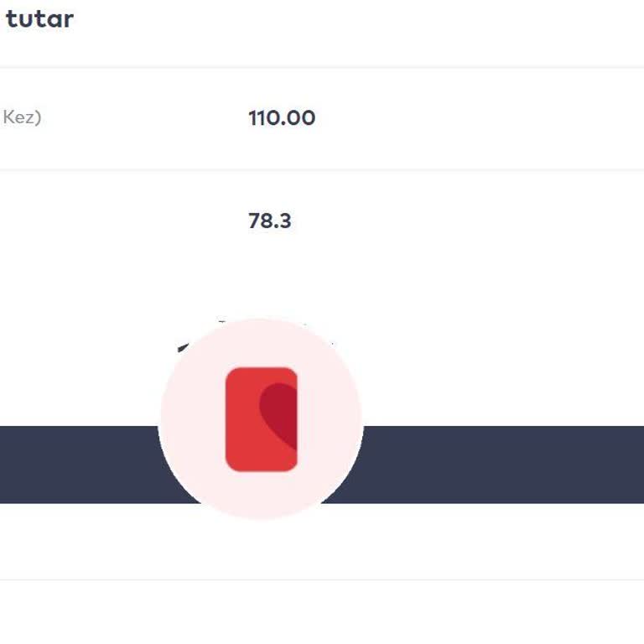The image size is (644, 644).
Task: Select the 78.3 value
Action: [270, 221]
